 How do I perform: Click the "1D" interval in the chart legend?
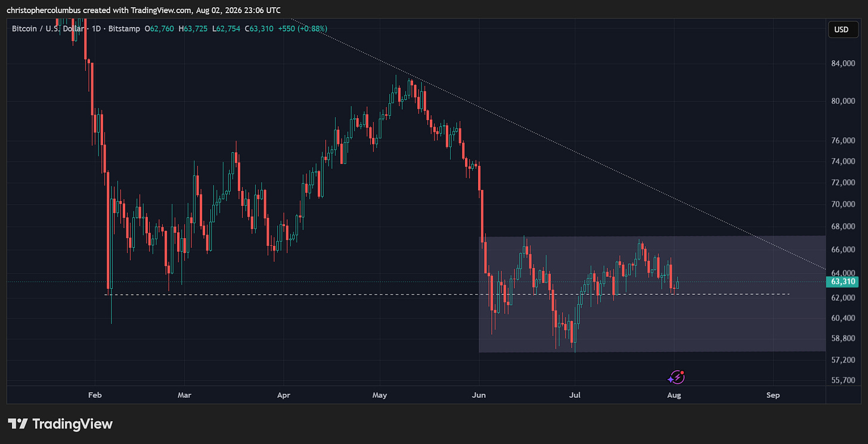98,29
